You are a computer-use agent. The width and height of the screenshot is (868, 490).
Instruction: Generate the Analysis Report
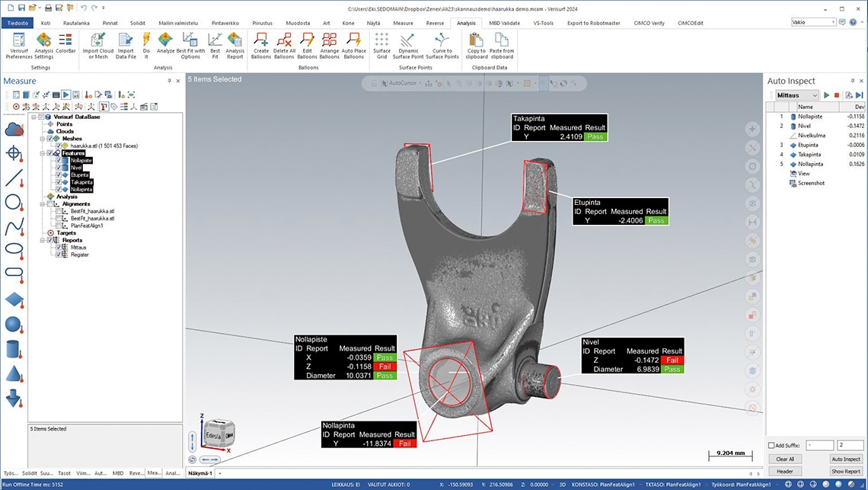pos(235,46)
